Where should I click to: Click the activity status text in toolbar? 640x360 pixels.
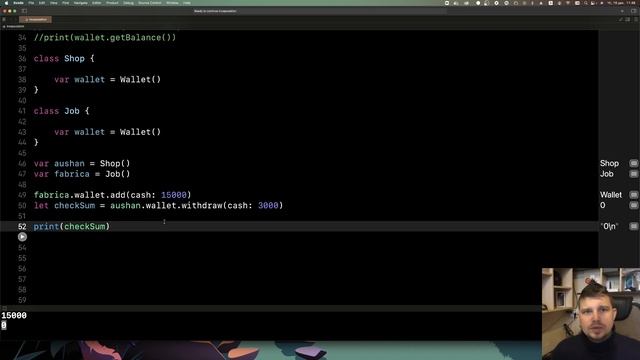pyautogui.click(x=215, y=11)
